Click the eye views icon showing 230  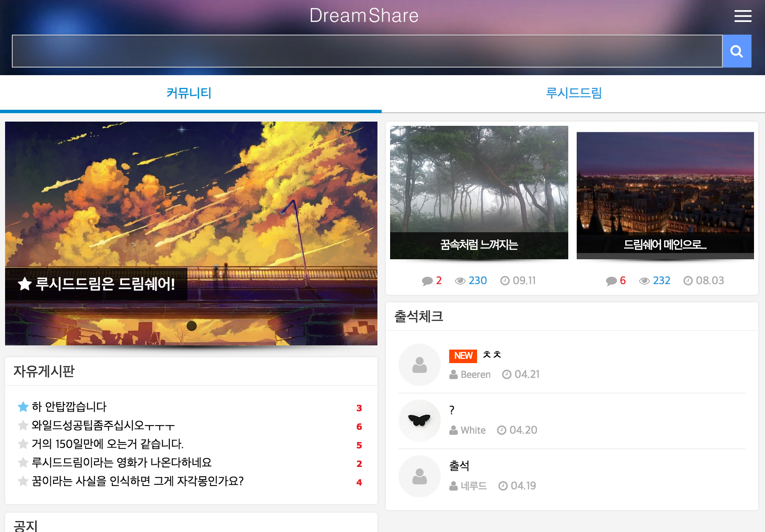[460, 281]
